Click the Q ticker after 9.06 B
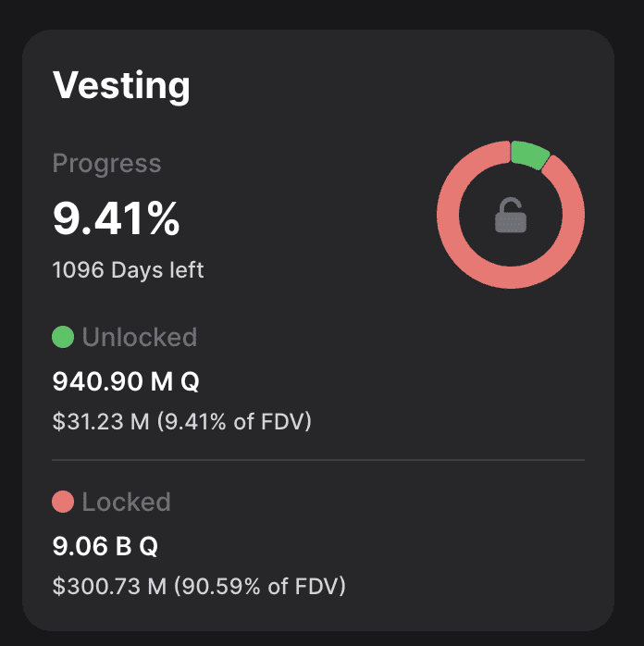 pos(148,546)
